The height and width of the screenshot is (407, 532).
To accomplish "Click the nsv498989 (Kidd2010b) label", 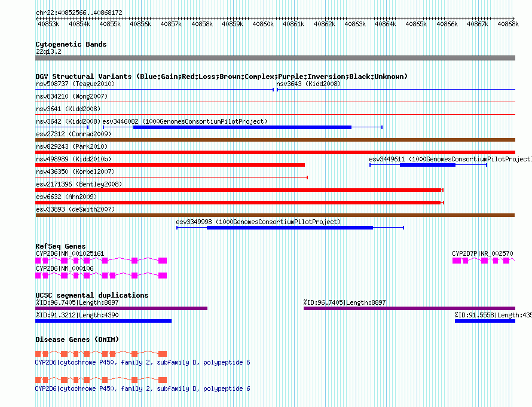I will [x=74, y=159].
